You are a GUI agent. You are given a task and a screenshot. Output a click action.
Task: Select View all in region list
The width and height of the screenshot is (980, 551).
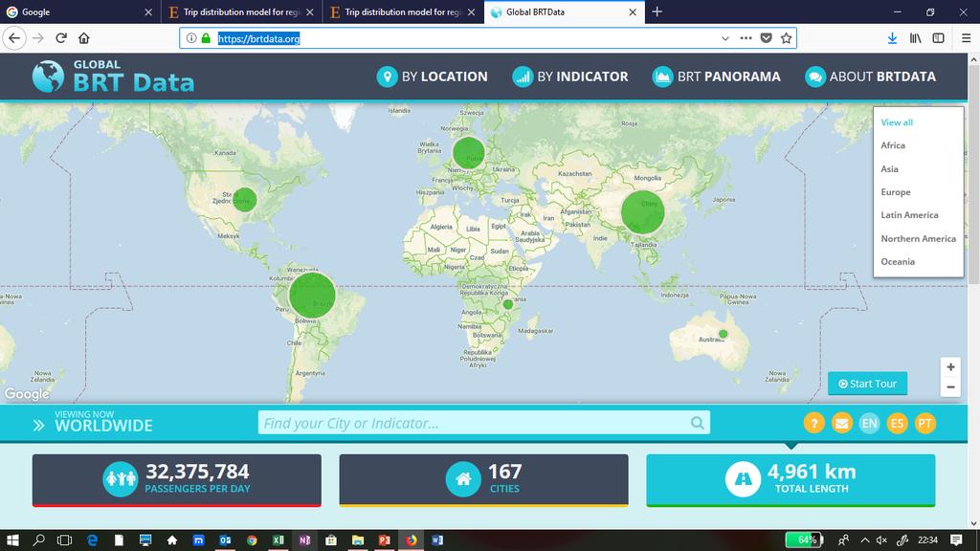pos(897,122)
